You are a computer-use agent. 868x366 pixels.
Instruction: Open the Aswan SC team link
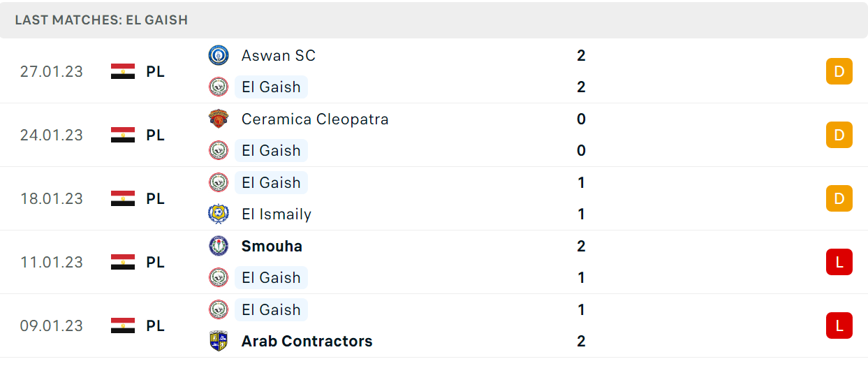279,55
